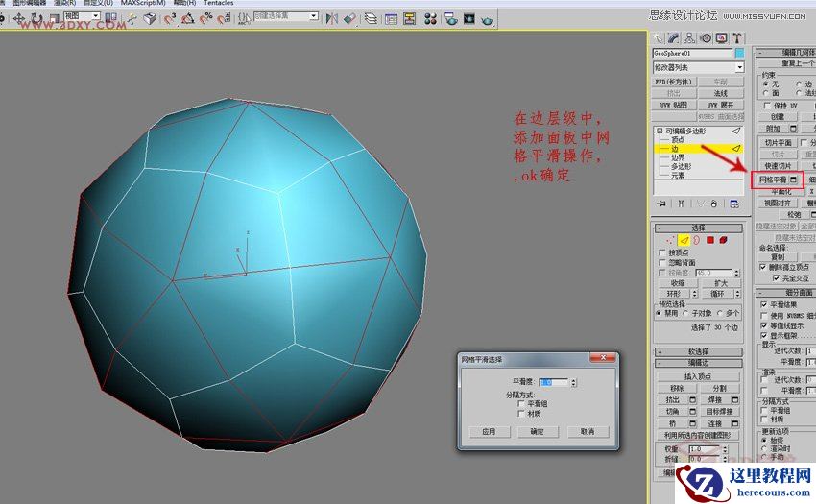Click the Configure Modifier Sets icon
This screenshot has width=816, height=504.
pyautogui.click(x=734, y=204)
